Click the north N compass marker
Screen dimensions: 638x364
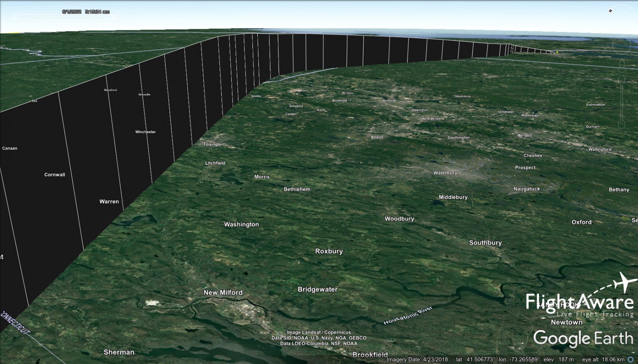coord(610,11)
